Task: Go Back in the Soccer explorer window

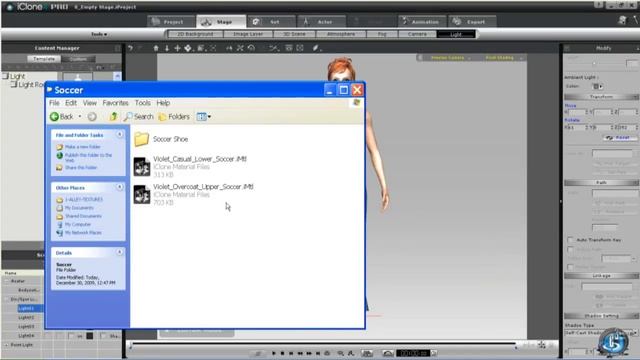Action: coord(62,117)
